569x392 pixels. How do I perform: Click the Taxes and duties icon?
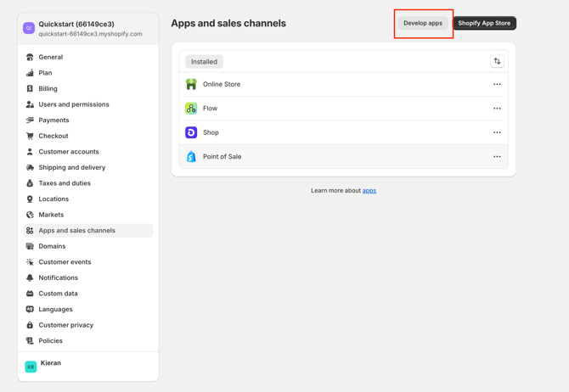pyautogui.click(x=30, y=183)
